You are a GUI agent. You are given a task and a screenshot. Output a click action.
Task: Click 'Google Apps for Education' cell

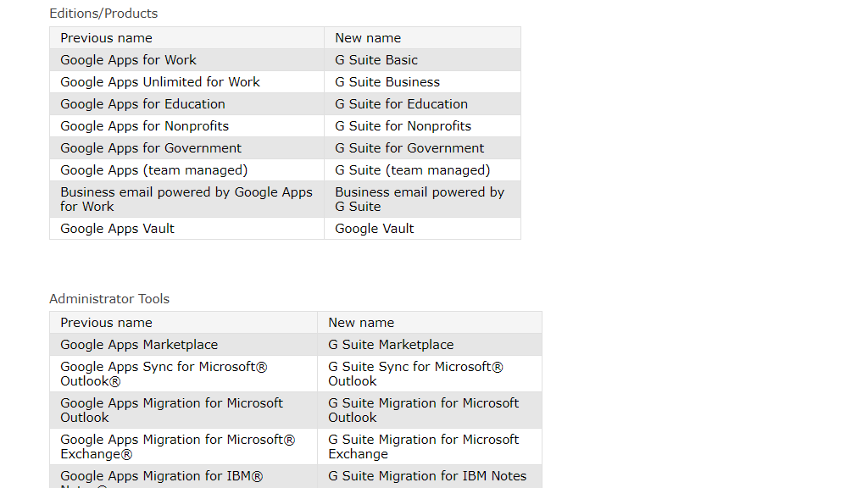186,104
